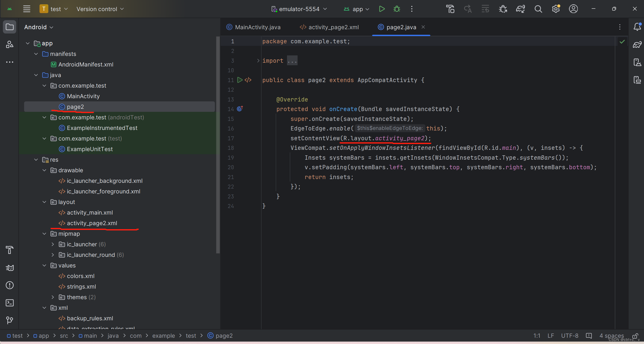The image size is (644, 344).
Task: Open Gradle tool window on right
Action: tap(637, 45)
